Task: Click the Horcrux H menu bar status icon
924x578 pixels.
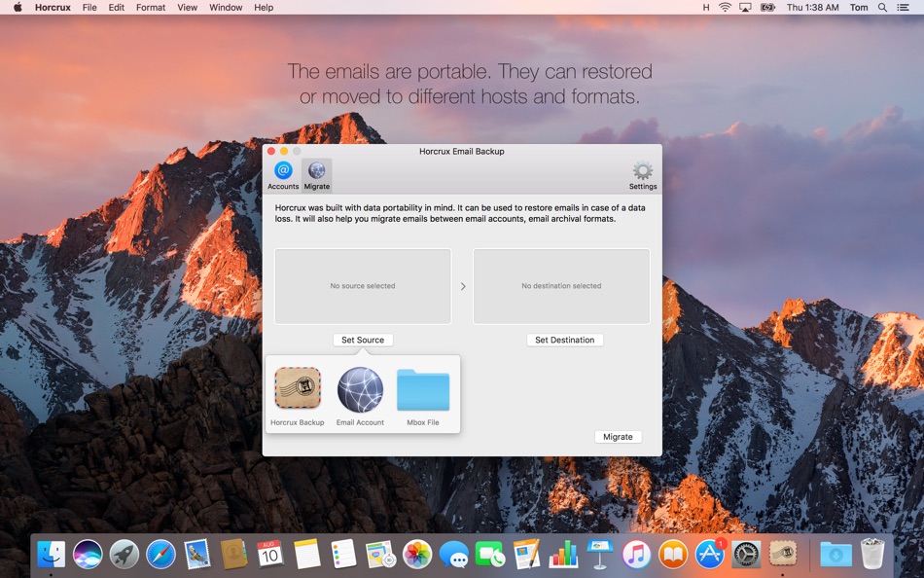Action: pos(706,8)
